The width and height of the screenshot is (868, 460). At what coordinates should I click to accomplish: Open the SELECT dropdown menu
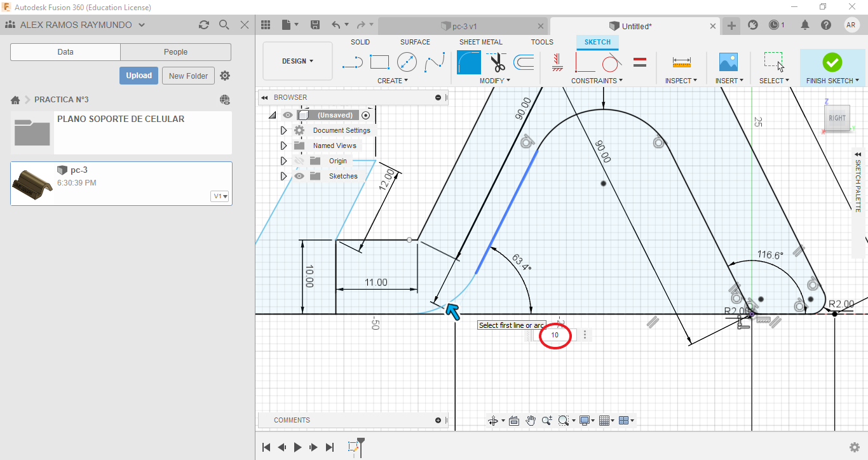tap(774, 81)
